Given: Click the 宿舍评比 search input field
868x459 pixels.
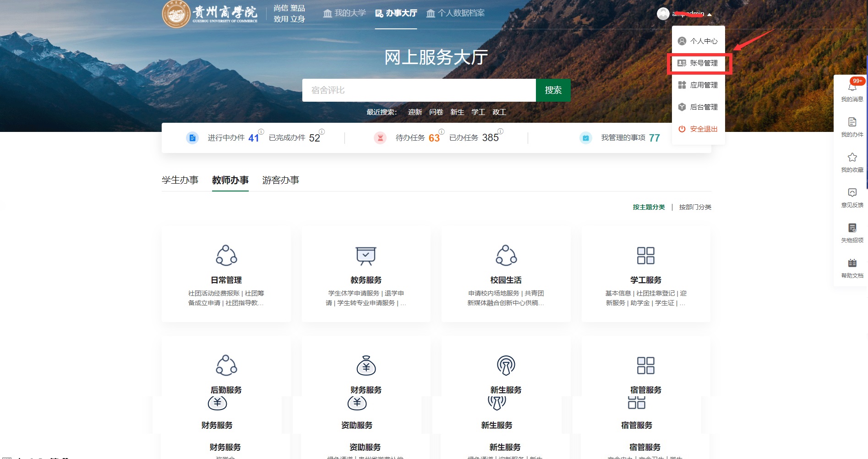Looking at the screenshot, I should coord(419,90).
